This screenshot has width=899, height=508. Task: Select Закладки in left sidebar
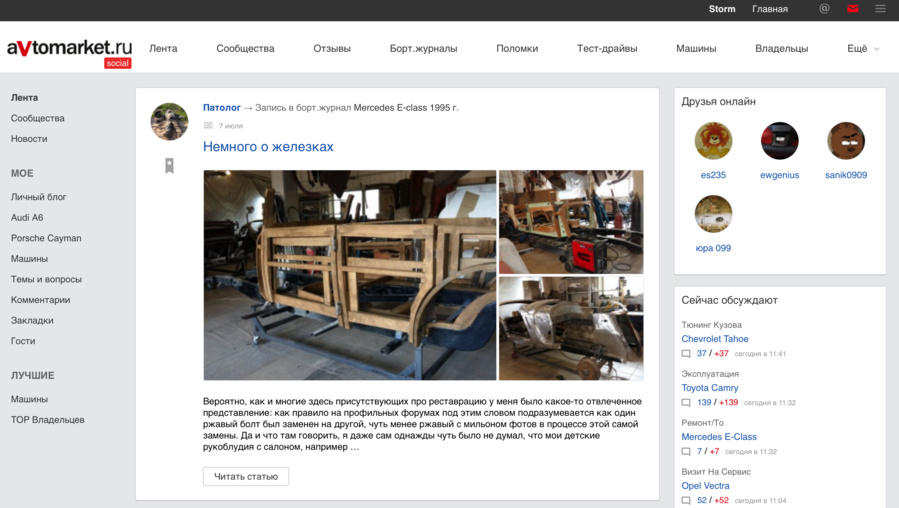coord(32,321)
